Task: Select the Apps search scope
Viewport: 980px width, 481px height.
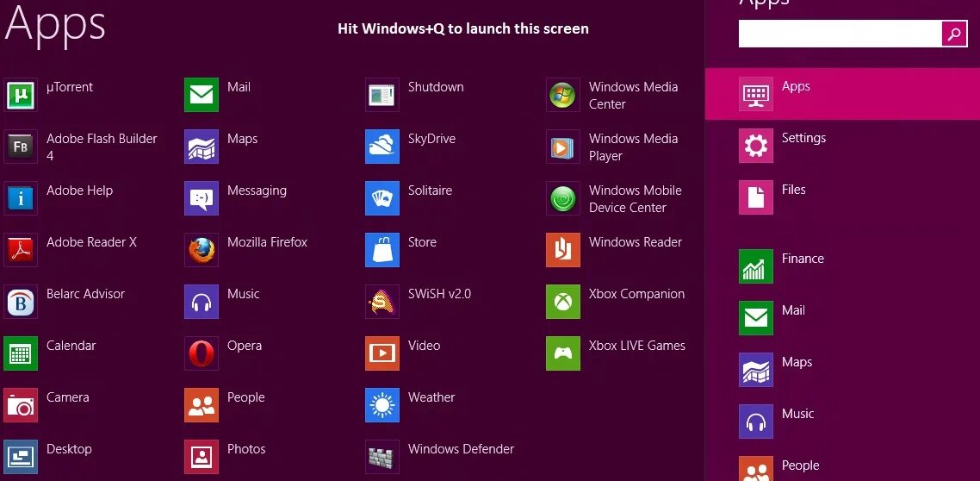Action: tap(842, 94)
